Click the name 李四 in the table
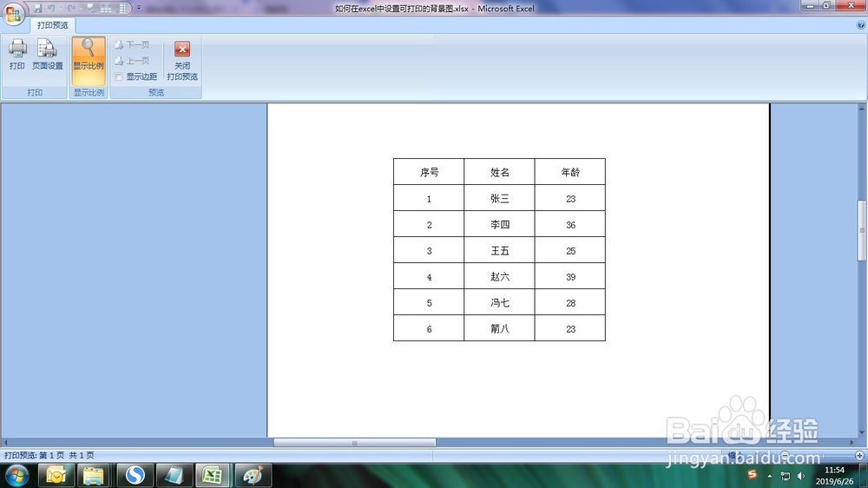868x488 pixels. pyautogui.click(x=499, y=224)
